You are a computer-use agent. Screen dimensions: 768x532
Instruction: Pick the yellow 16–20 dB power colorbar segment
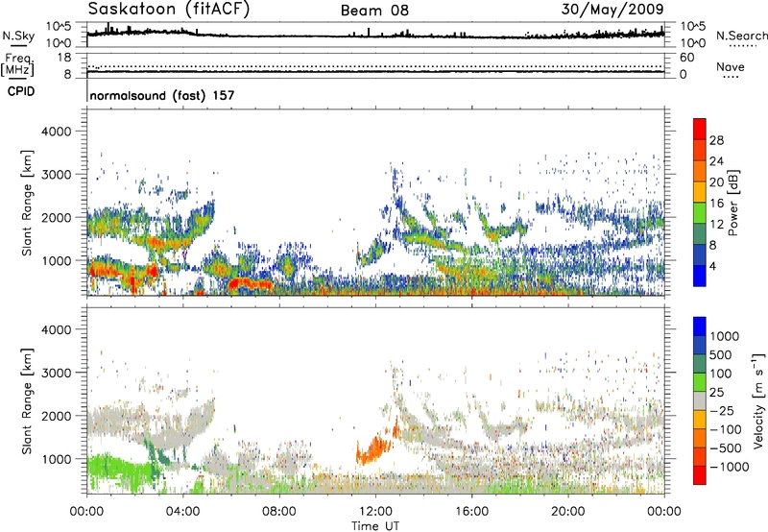tap(700, 192)
